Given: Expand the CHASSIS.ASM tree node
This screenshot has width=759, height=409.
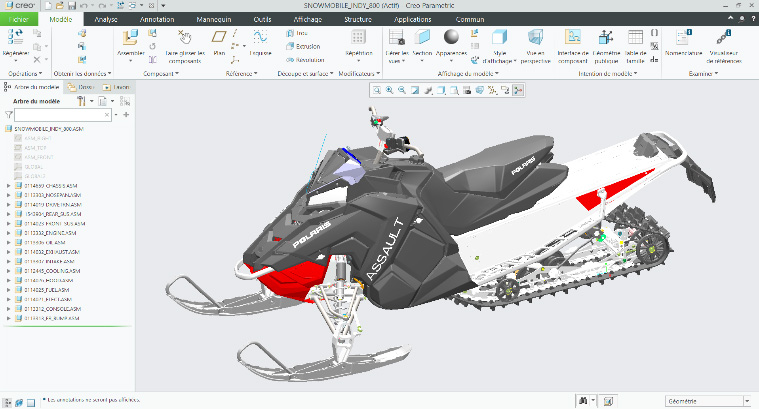Looking at the screenshot, I should click(x=9, y=187).
